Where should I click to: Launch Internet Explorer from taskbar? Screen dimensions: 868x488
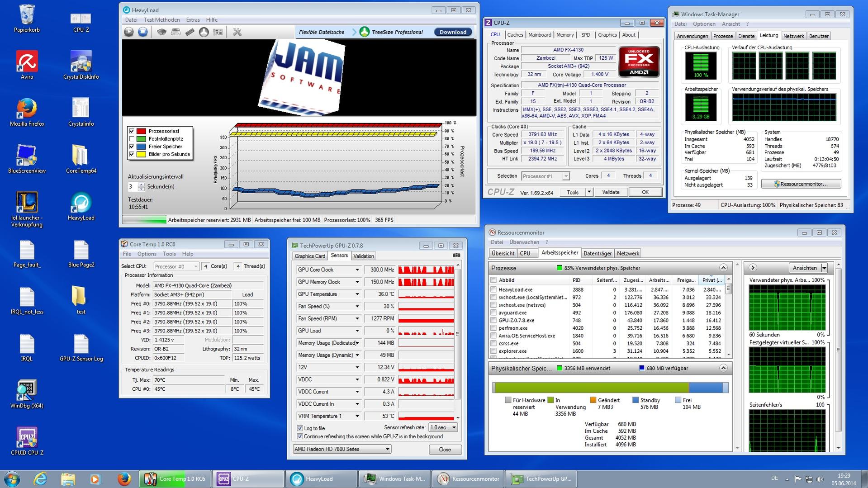pyautogui.click(x=40, y=479)
